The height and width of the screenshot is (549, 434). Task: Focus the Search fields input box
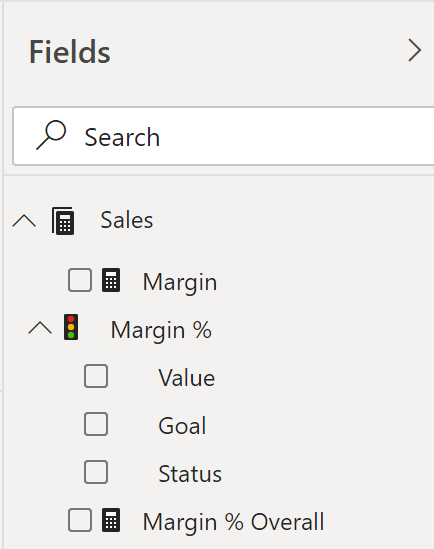coord(223,136)
